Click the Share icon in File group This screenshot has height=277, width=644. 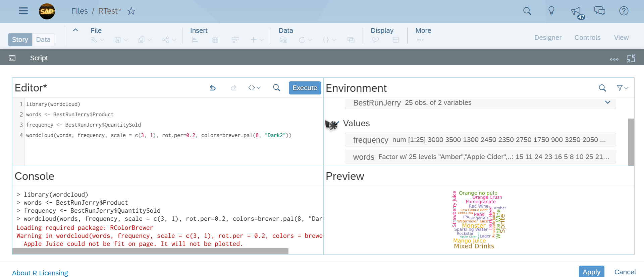165,40
